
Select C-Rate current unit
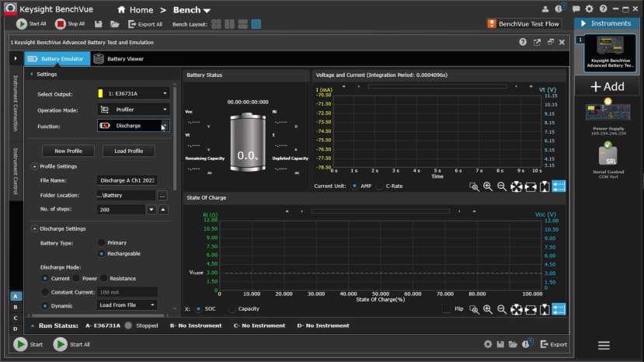pyautogui.click(x=380, y=186)
